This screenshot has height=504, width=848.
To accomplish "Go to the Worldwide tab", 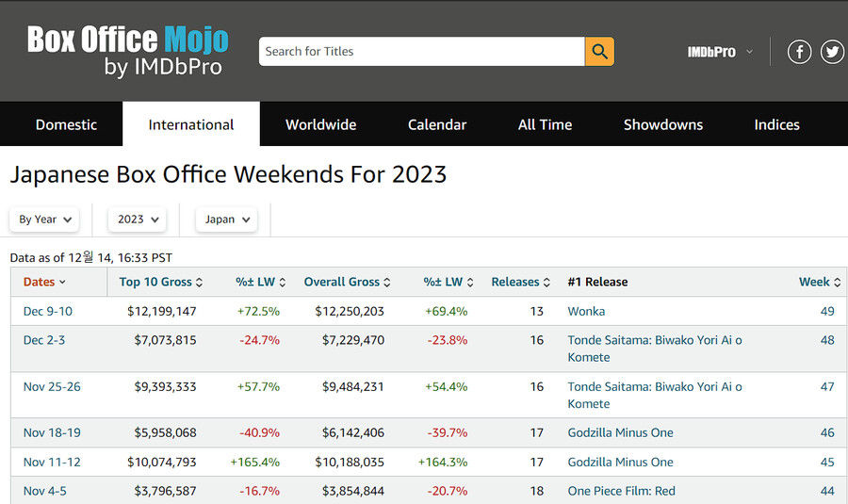I will pyautogui.click(x=320, y=124).
